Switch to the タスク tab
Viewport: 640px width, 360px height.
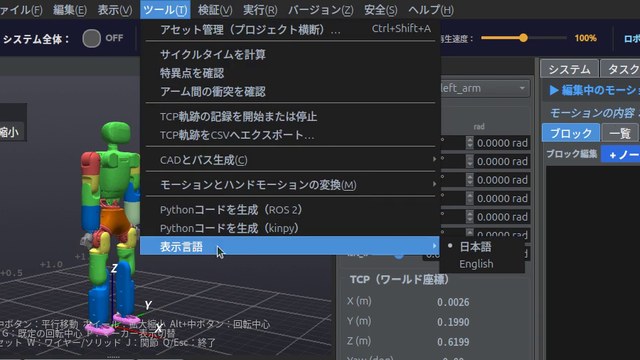620,69
